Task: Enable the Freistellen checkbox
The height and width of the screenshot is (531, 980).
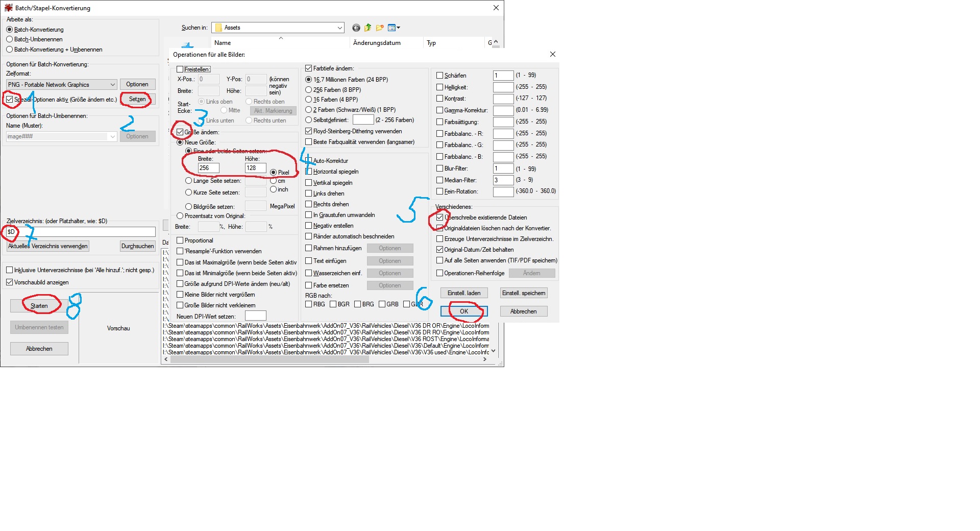Action: pyautogui.click(x=180, y=69)
